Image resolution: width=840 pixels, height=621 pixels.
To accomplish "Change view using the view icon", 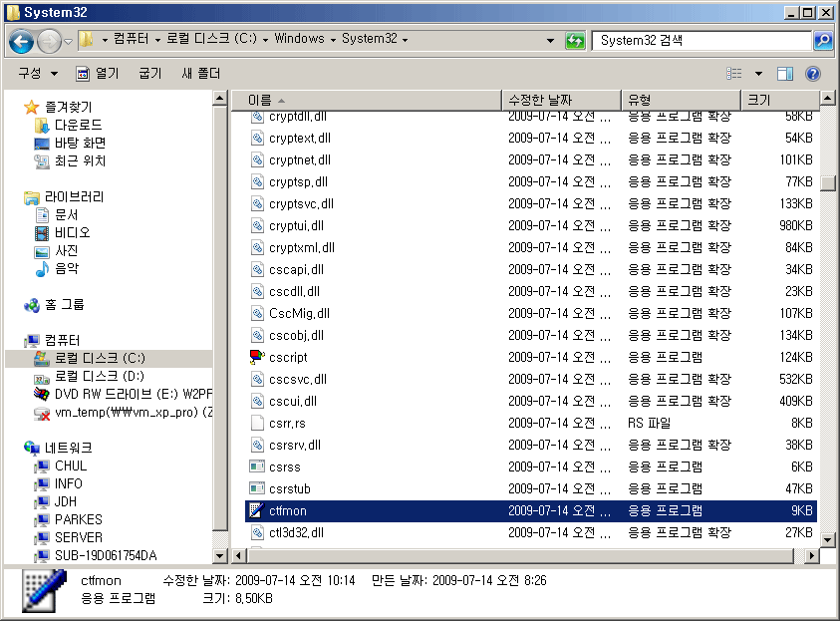I will [734, 74].
